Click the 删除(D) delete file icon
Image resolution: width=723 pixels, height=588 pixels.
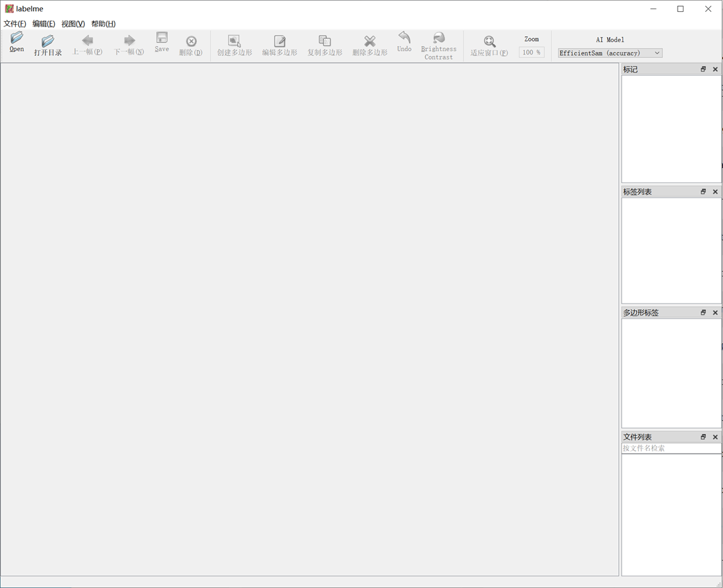(x=191, y=41)
